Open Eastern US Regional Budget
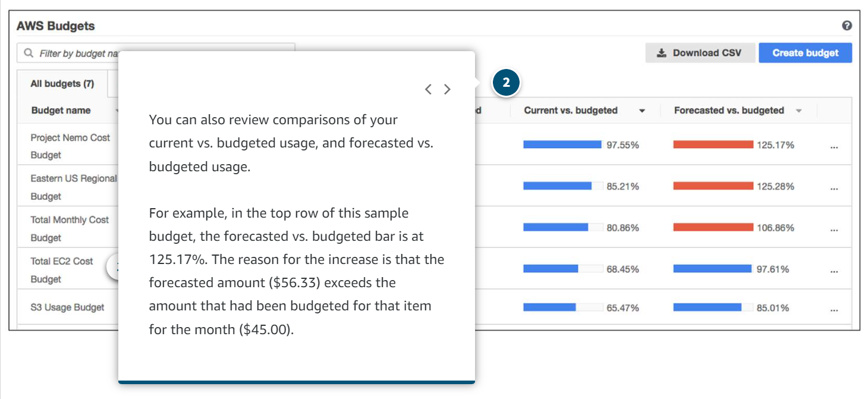The height and width of the screenshot is (399, 868). point(74,187)
